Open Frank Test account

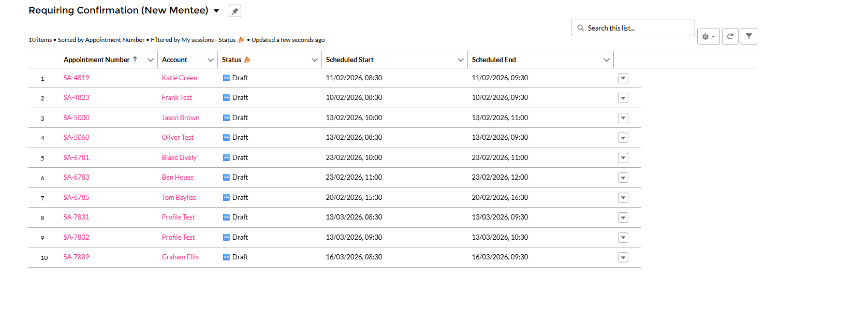(177, 97)
